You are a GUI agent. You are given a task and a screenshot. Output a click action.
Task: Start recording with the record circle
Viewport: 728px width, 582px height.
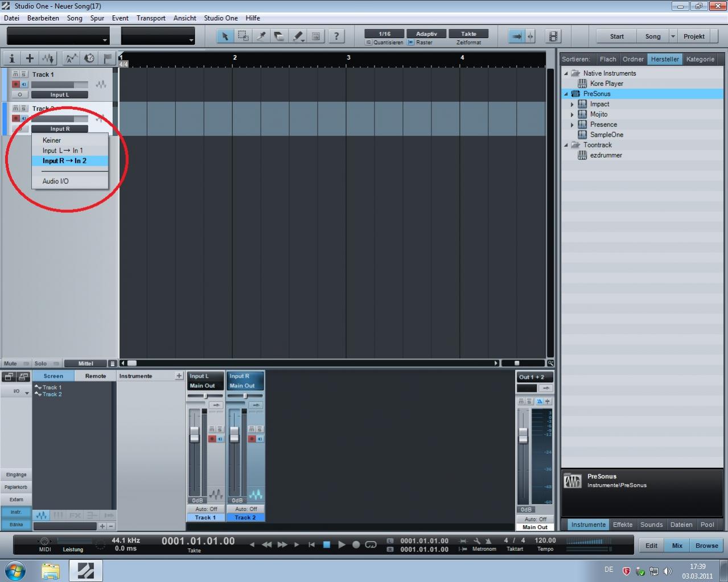(356, 544)
